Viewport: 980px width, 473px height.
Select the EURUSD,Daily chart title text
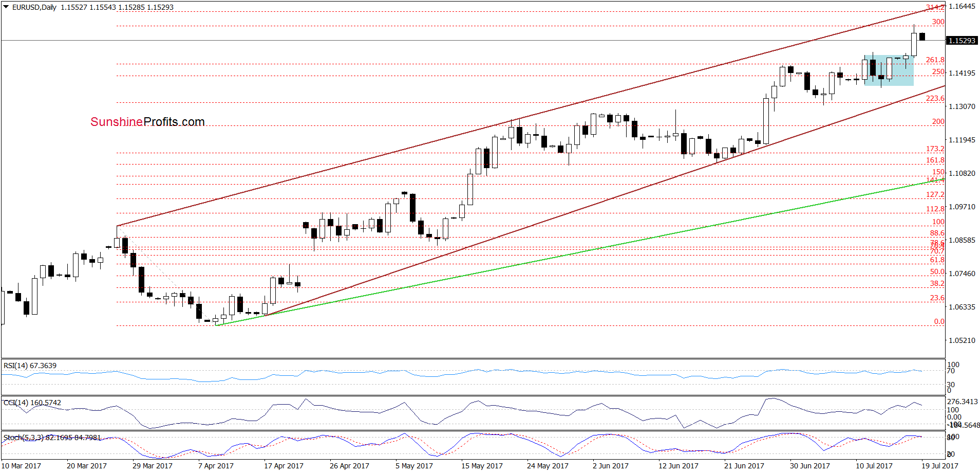click(x=34, y=7)
